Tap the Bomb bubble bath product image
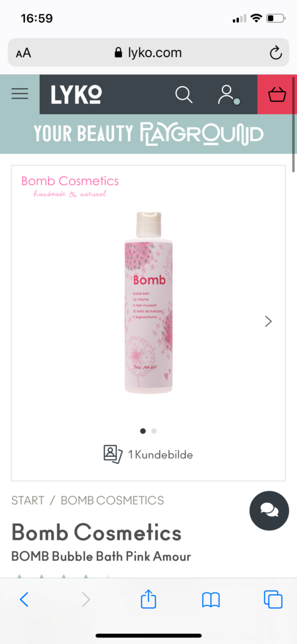 coord(148,302)
